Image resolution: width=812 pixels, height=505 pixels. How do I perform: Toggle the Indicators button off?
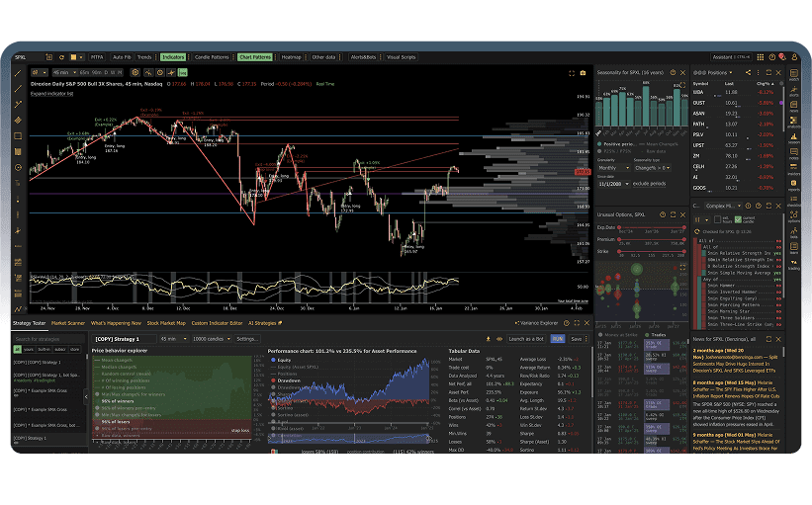(173, 57)
